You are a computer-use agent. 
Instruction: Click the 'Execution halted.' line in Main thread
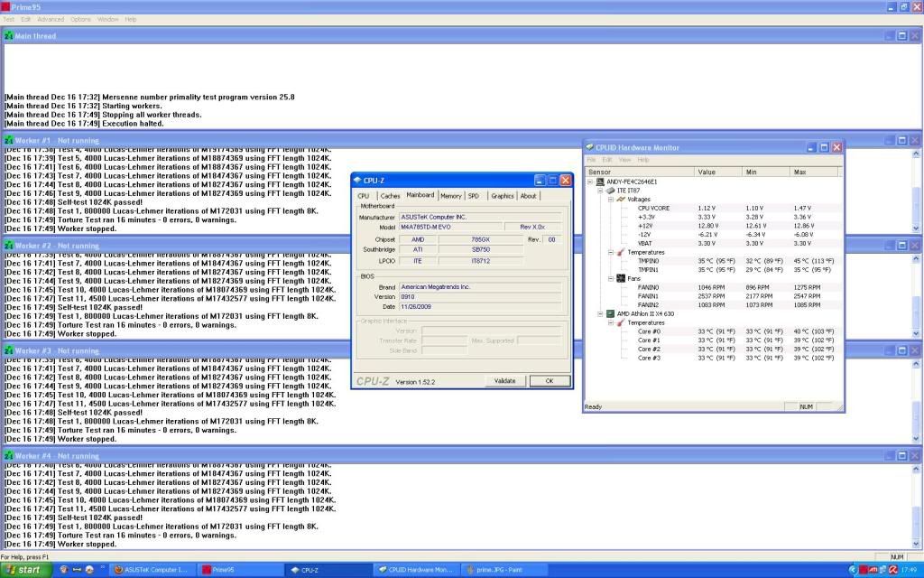(x=84, y=124)
